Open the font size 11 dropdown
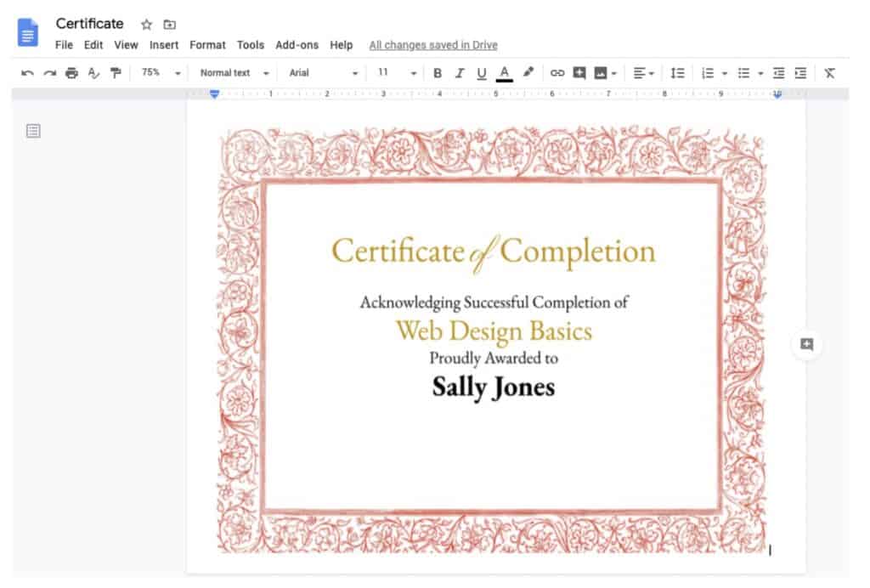 point(397,73)
